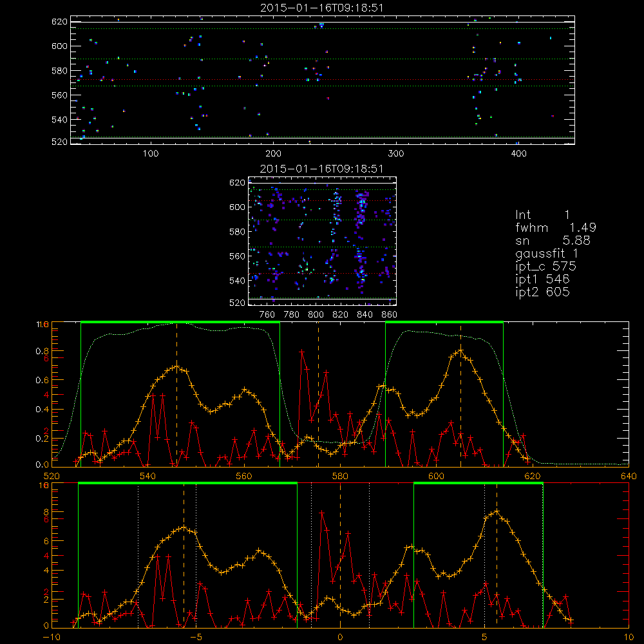Select the 'Int 1' readout line

[542, 215]
